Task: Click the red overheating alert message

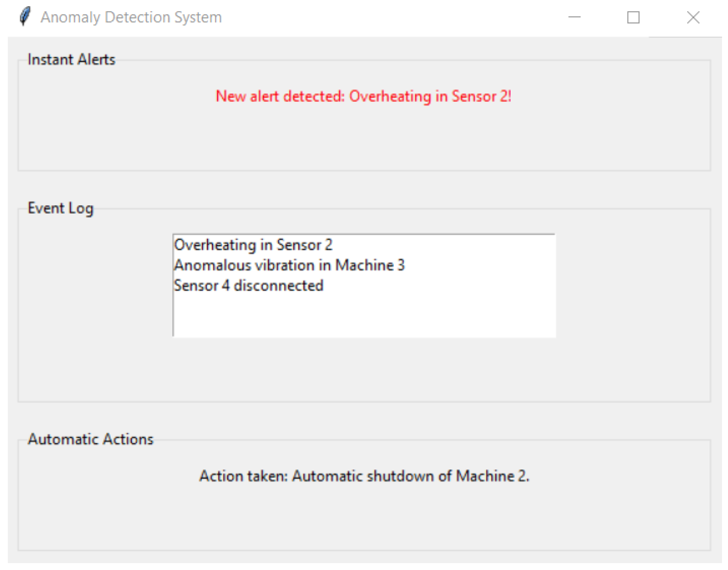Action: tap(363, 96)
